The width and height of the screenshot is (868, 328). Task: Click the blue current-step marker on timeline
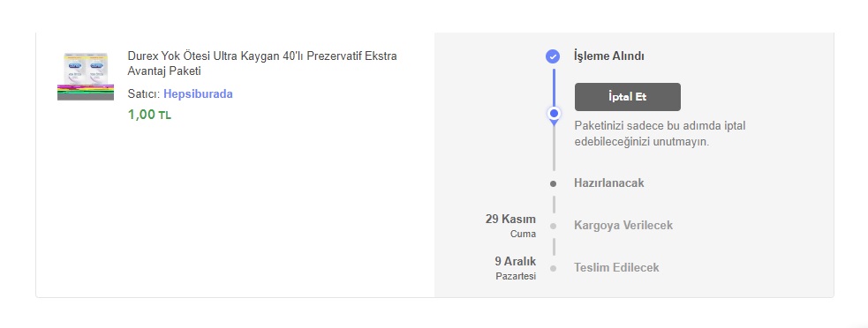click(x=553, y=114)
